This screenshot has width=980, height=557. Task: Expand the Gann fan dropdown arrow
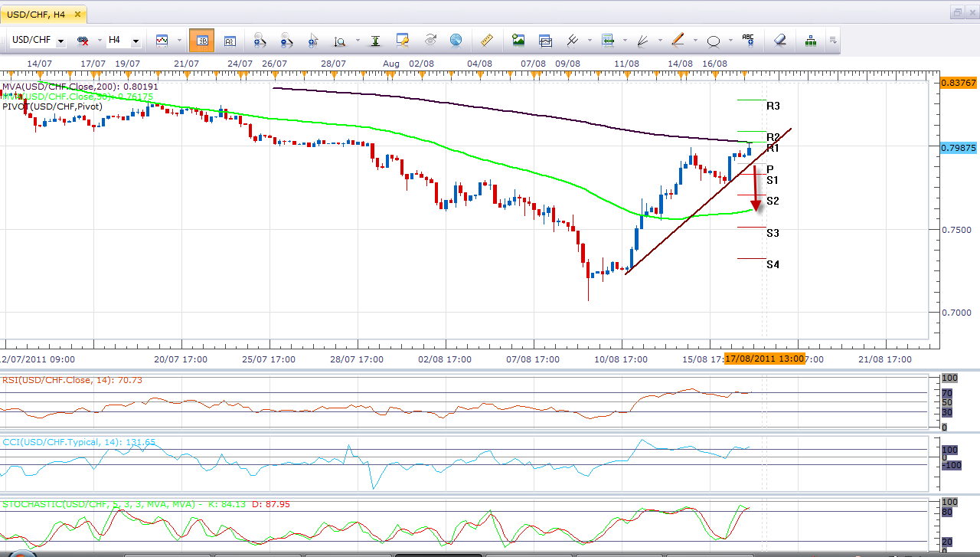point(660,40)
